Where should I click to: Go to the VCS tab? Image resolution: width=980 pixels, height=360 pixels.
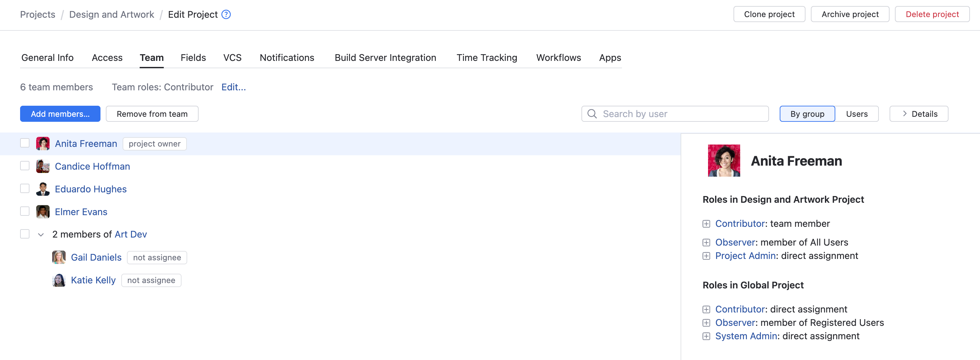coord(232,58)
